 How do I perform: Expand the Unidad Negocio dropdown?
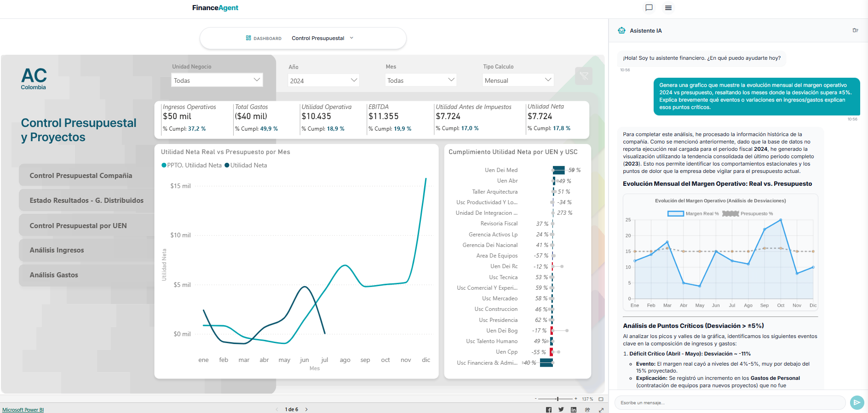click(217, 80)
